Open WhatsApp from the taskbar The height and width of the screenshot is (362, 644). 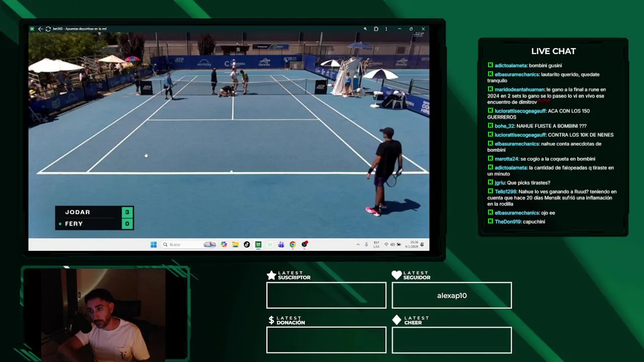coord(270,244)
